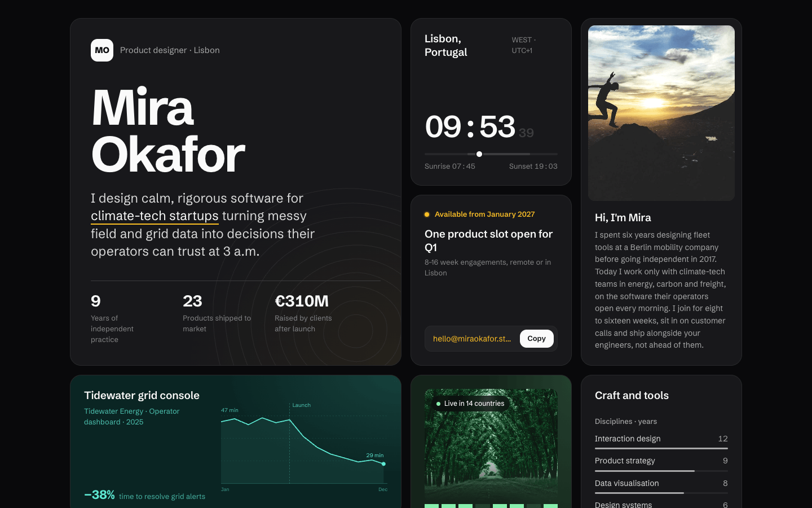Click the Mira Okafor name heading
Screen dimensions: 812x508
168,131
